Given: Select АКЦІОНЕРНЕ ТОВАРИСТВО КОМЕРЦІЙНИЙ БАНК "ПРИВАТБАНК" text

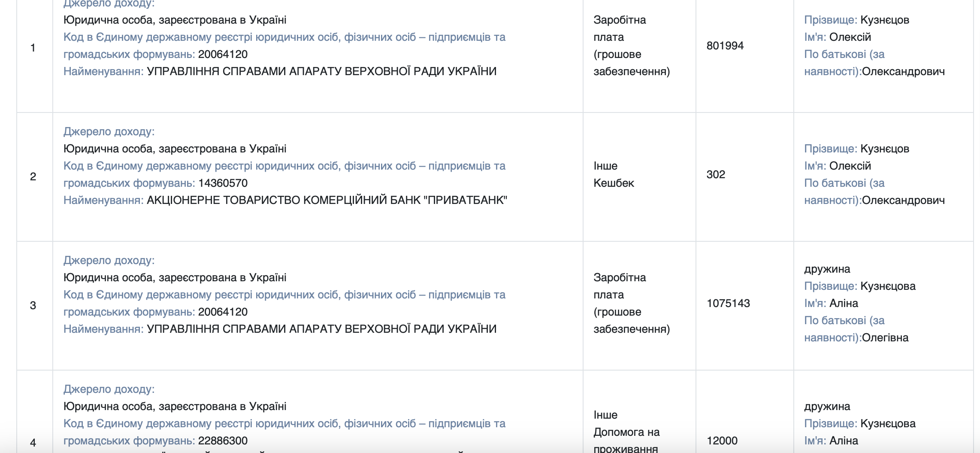Looking at the screenshot, I should click(x=327, y=200).
